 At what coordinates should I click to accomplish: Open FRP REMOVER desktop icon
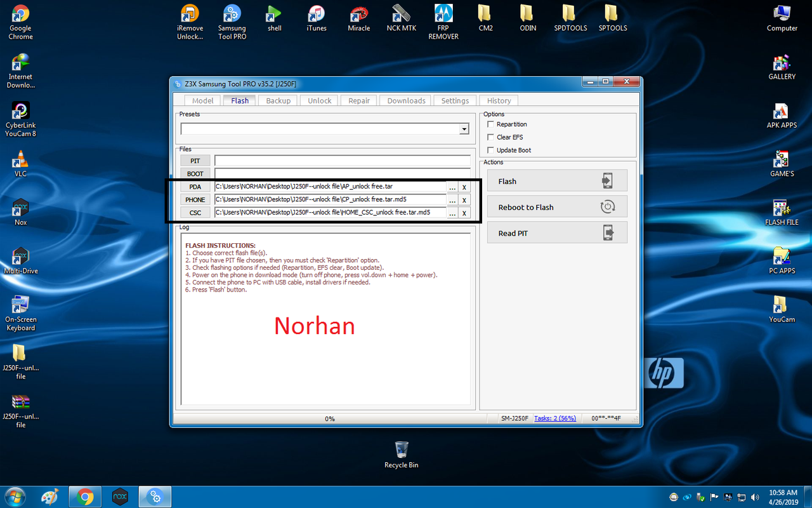(x=443, y=22)
